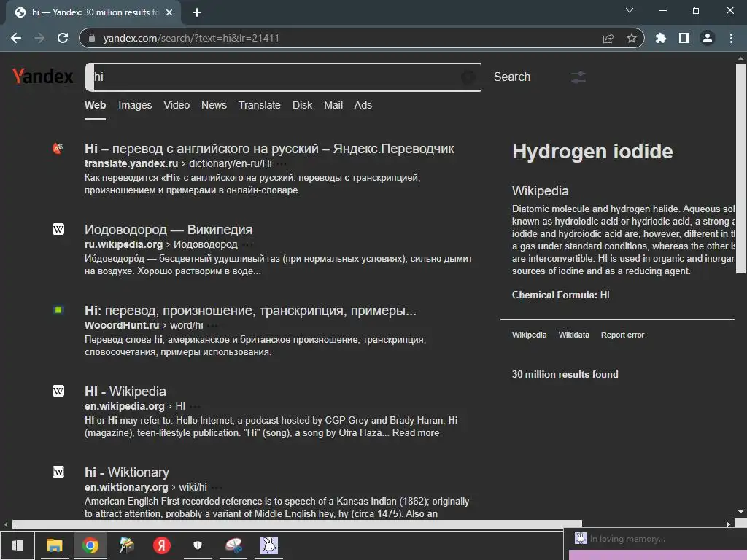Screen dimensions: 747x560
Task: Open options dots next to en.wikipedia.org HI
Action: pos(194,407)
